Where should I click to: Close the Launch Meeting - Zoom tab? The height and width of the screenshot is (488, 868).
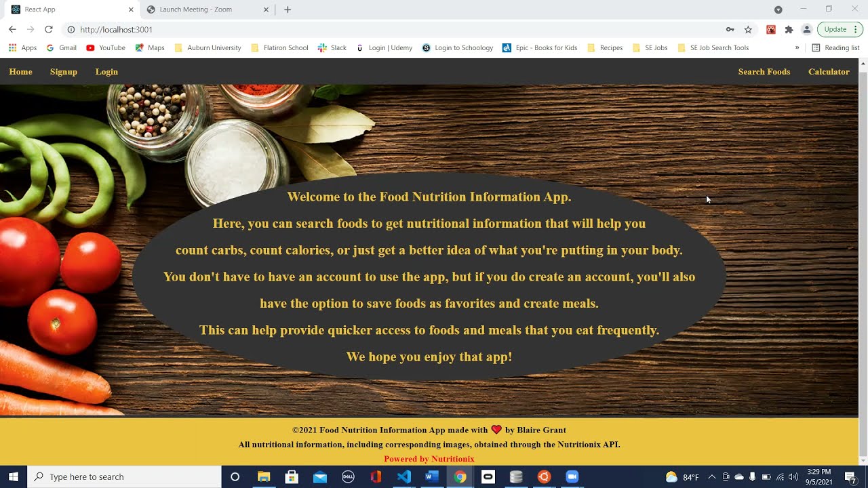pyautogui.click(x=267, y=9)
